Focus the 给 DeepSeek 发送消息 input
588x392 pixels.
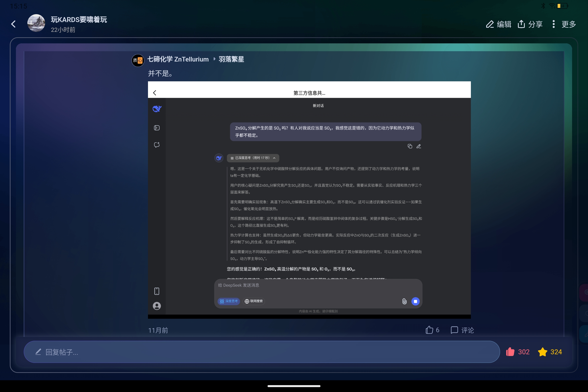pyautogui.click(x=318, y=285)
